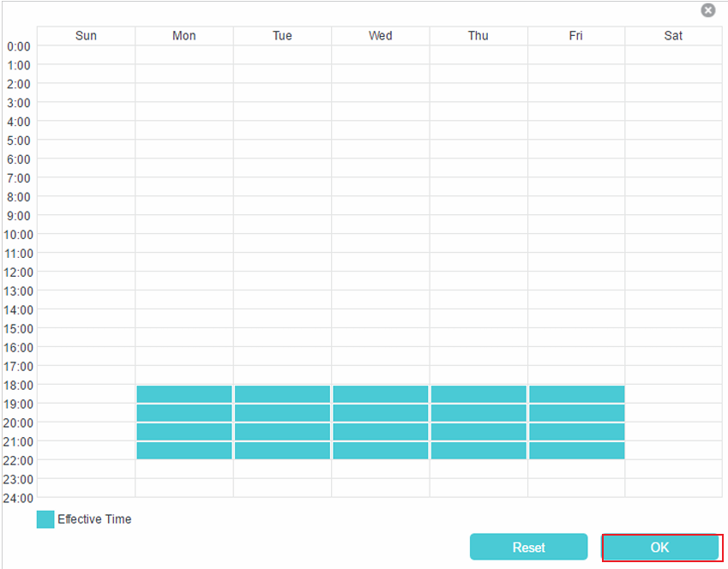Select the Wed column header
This screenshot has height=569, width=728.
tap(380, 35)
